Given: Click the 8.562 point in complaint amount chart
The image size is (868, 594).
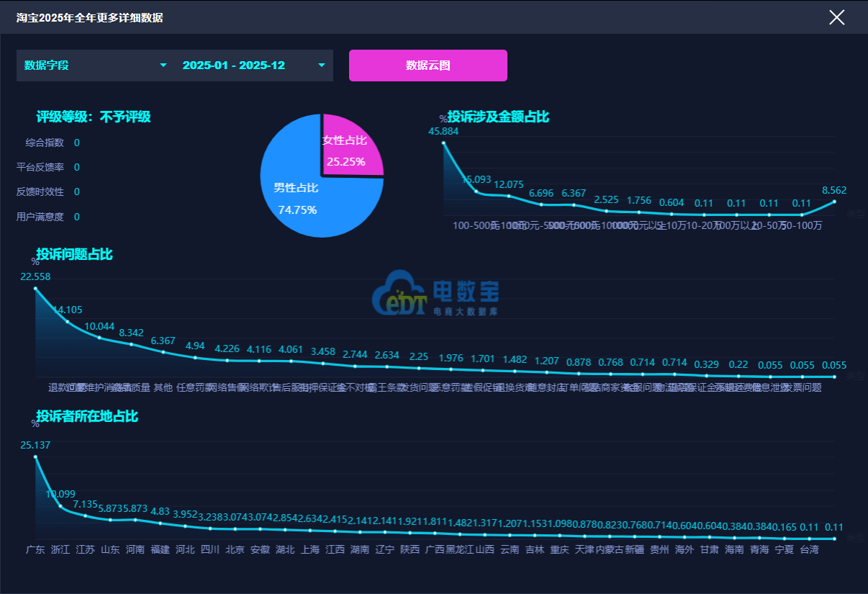Looking at the screenshot, I should tap(834, 202).
